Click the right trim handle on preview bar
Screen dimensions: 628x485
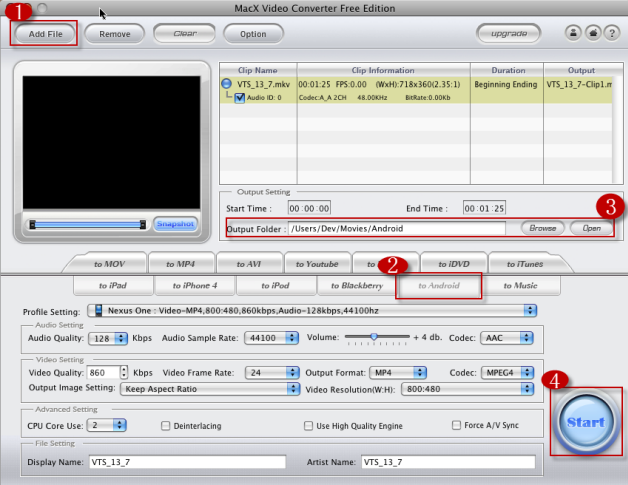[x=143, y=225]
